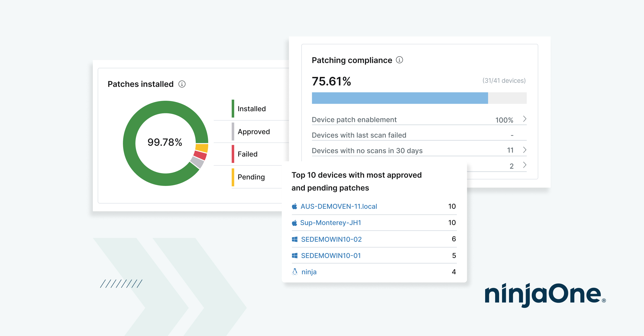This screenshot has width=644, height=336.
Task: Click the Linux penguin icon beside ninja
Action: coord(295,272)
